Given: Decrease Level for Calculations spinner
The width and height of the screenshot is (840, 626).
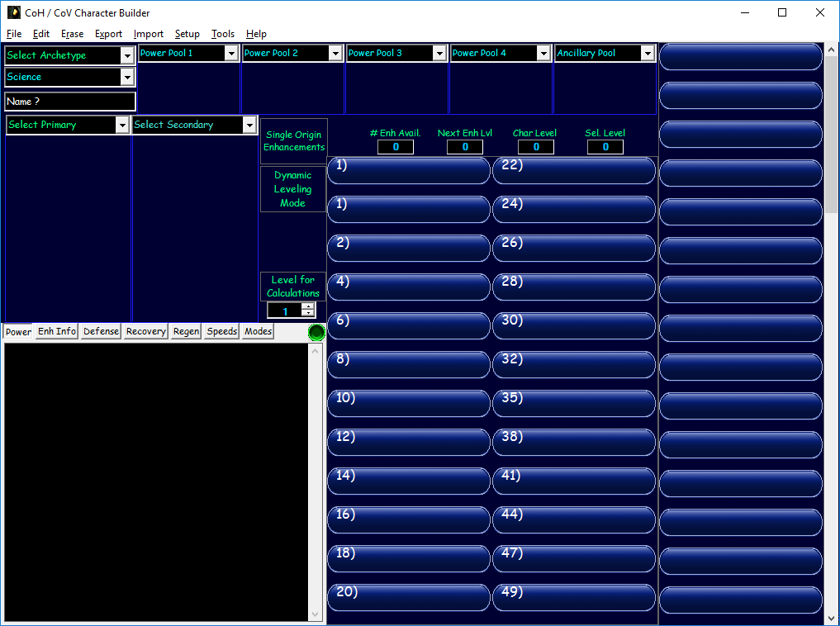Looking at the screenshot, I should click(308, 313).
